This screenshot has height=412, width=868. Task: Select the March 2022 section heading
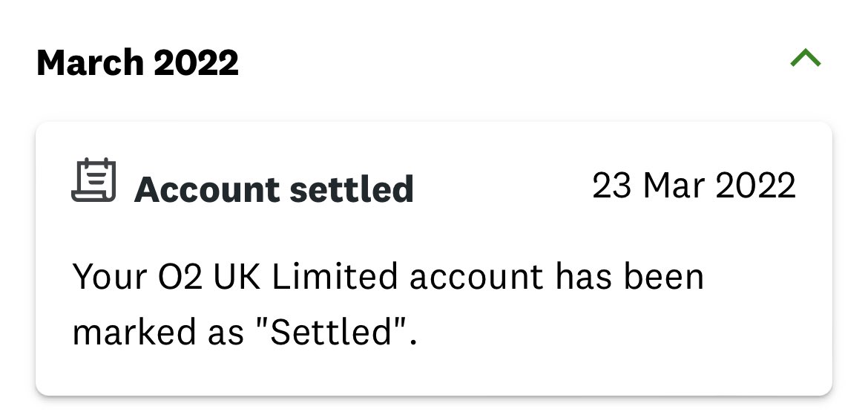137,63
